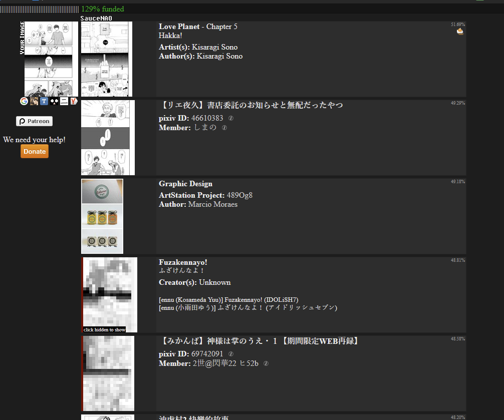Open member 2世@閃華22 info icon
This screenshot has height=420, width=504.
[x=266, y=363]
